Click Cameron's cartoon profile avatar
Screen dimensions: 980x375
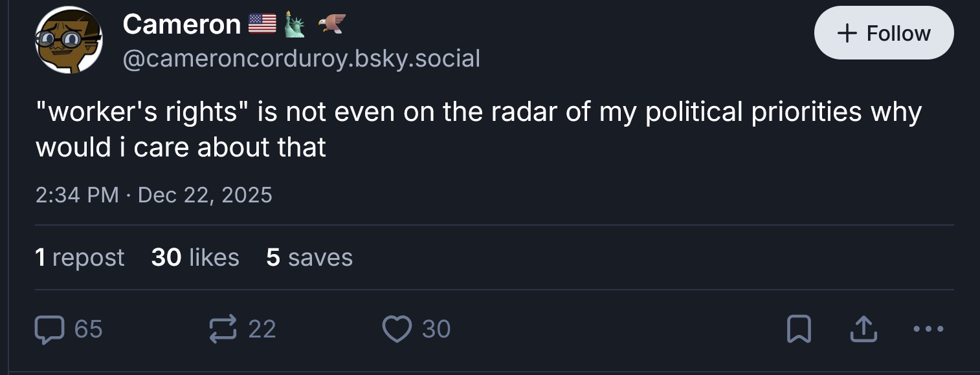click(69, 40)
